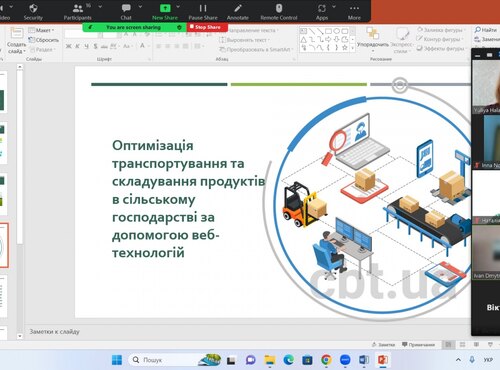Toggle Примечания comments pane in status bar
This screenshot has height=370, width=500.
418,345
